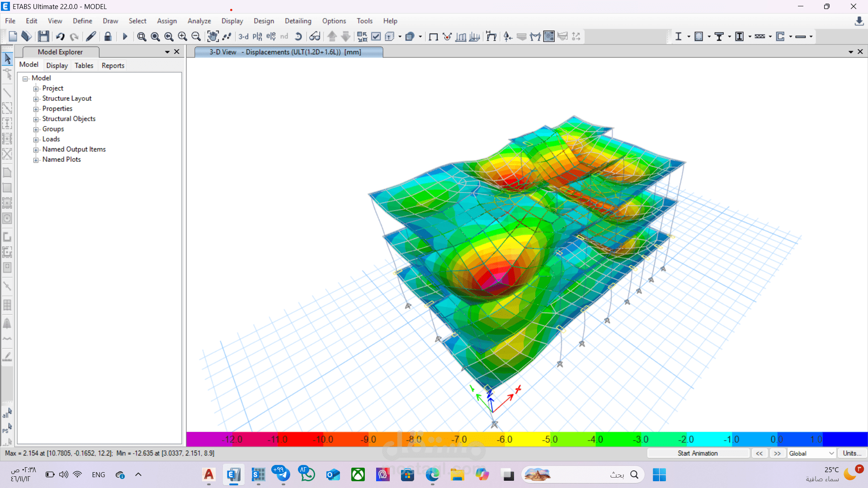Open the Analyze menu
This screenshot has width=868, height=488.
click(199, 21)
